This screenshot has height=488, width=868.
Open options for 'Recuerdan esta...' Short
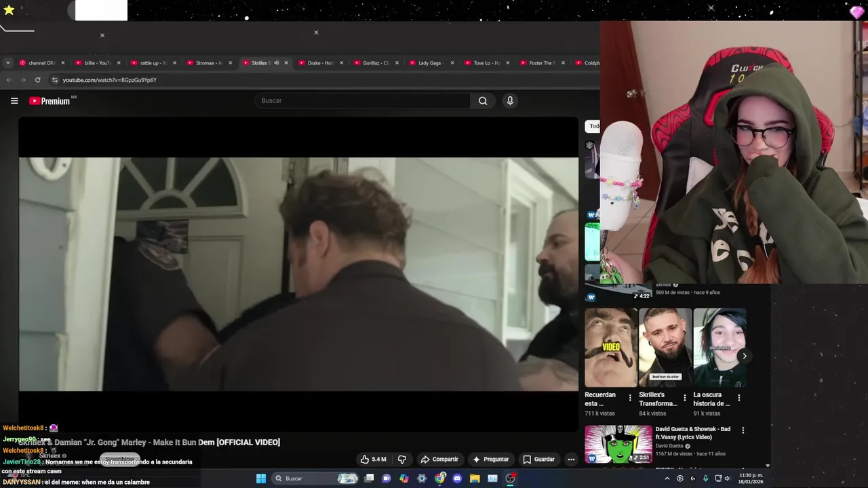click(x=630, y=398)
